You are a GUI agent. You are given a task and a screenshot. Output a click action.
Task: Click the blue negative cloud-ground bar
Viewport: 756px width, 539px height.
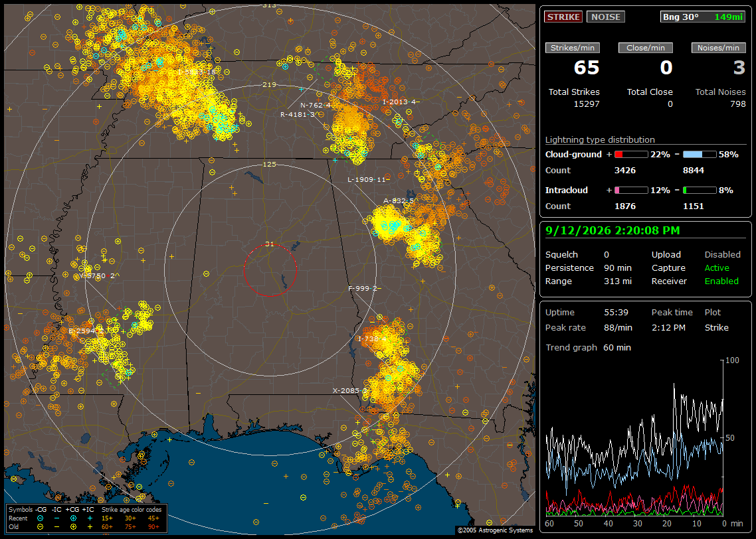tap(700, 155)
